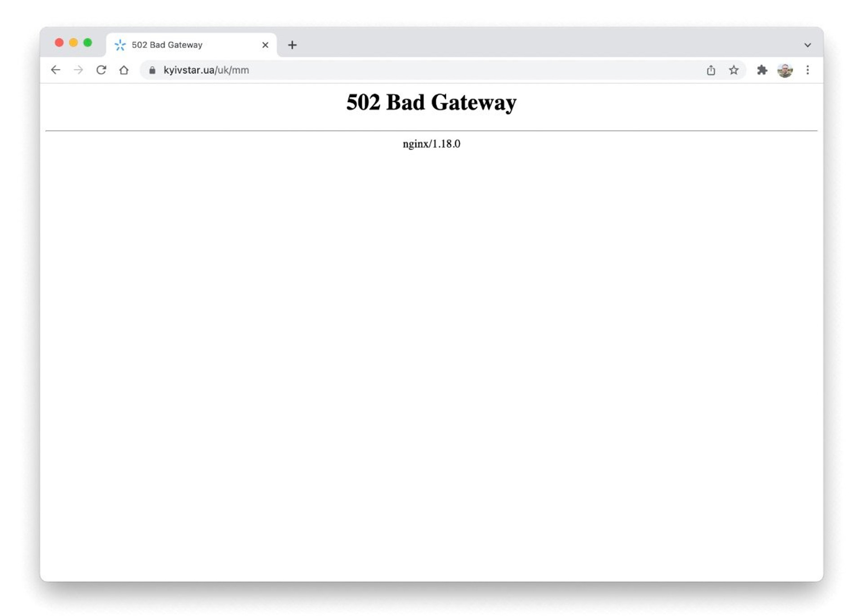Bookmark this page with the star
This screenshot has height=616, width=863.
click(734, 70)
